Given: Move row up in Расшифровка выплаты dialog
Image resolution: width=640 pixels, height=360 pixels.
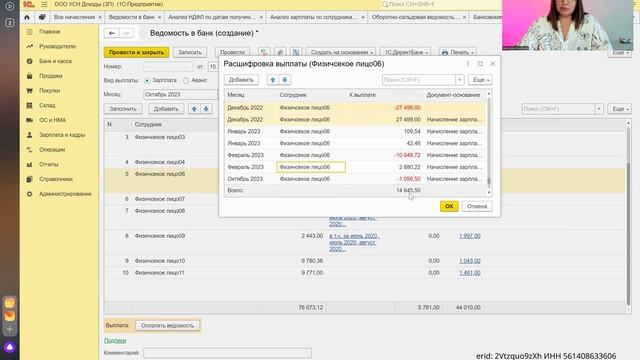Looking at the screenshot, I should click(273, 80).
